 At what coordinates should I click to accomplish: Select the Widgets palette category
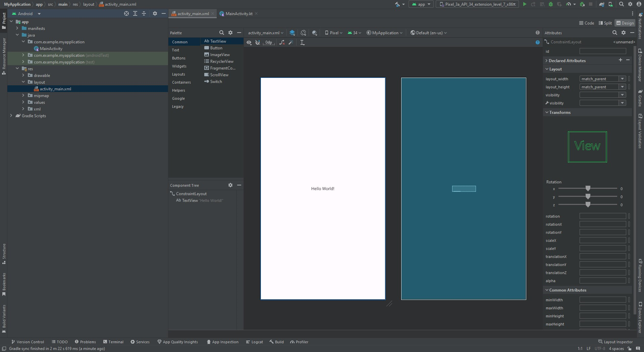point(179,66)
